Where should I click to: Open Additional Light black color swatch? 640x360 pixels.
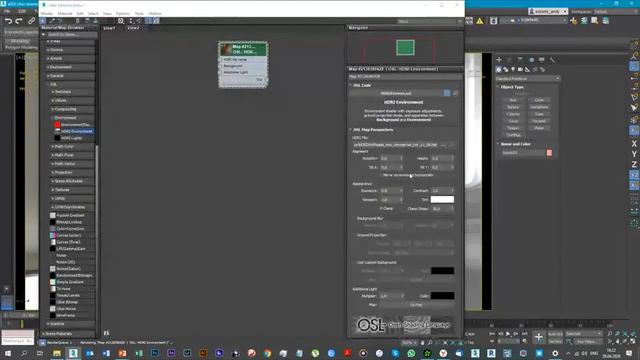click(442, 296)
